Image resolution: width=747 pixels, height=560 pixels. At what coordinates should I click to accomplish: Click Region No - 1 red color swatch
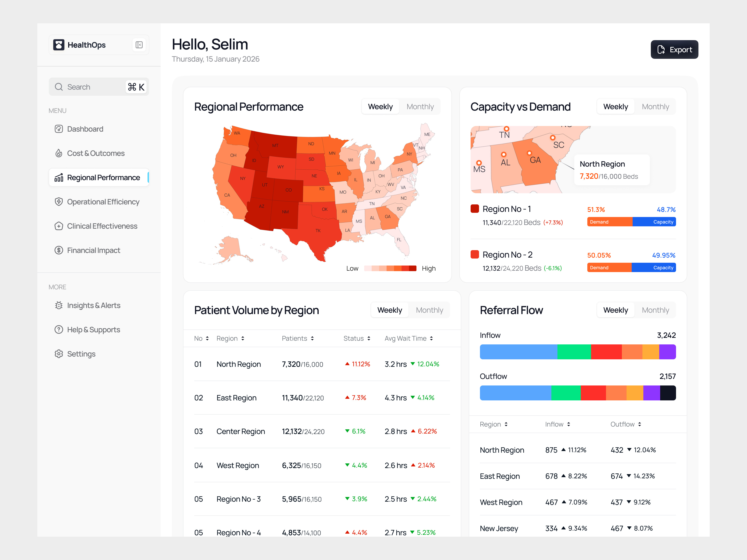(x=475, y=209)
